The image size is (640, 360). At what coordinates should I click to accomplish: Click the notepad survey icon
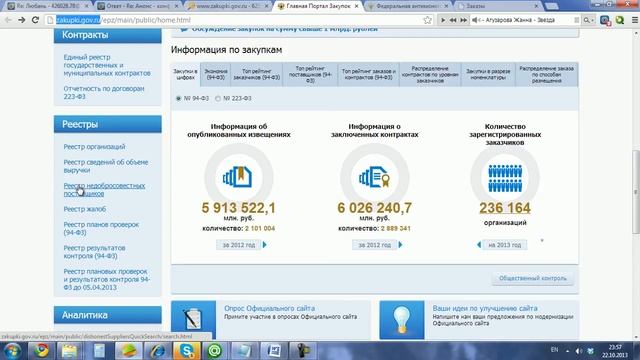[193, 320]
